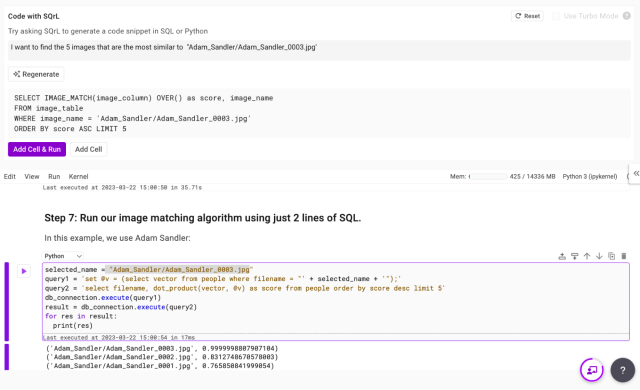The height and width of the screenshot is (390, 640).
Task: Delete the cell with the trash icon
Action: (x=624, y=256)
